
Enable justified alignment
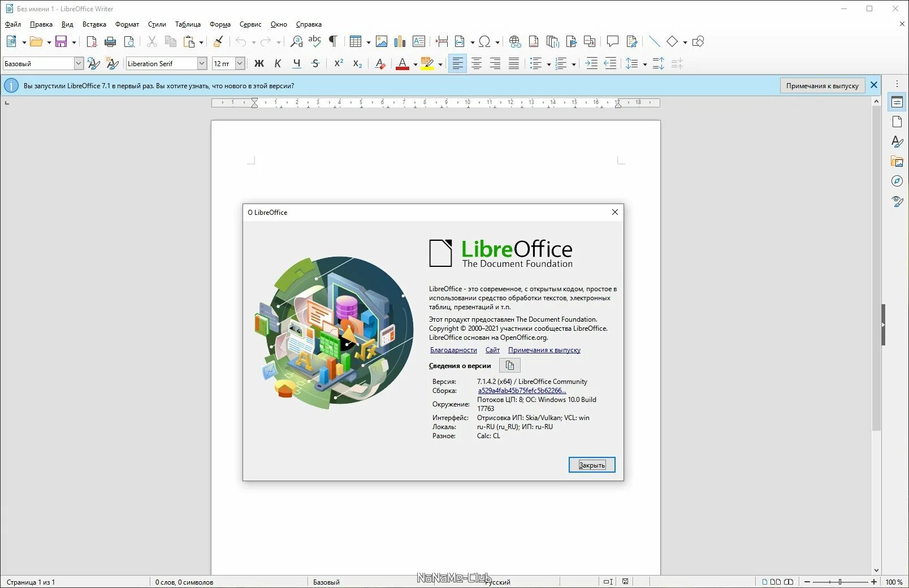point(514,63)
